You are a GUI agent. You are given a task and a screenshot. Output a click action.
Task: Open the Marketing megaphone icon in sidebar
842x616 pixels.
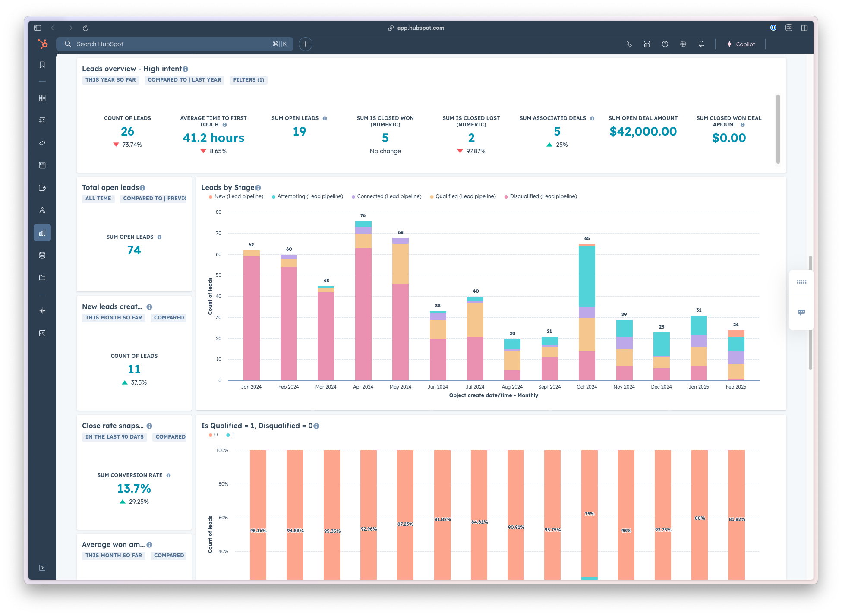42,143
